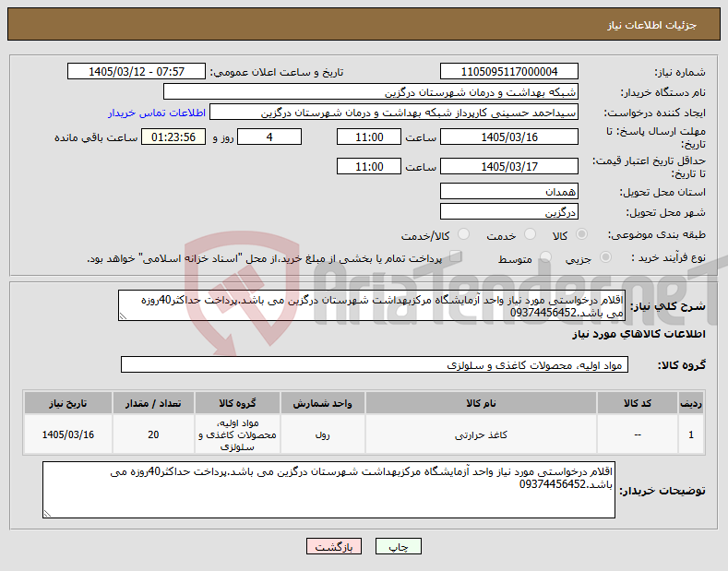Grab the resize handle of شرح کلی نیاز textarea
Image resolution: width=728 pixels, height=571 pixels.
pyautogui.click(x=123, y=316)
